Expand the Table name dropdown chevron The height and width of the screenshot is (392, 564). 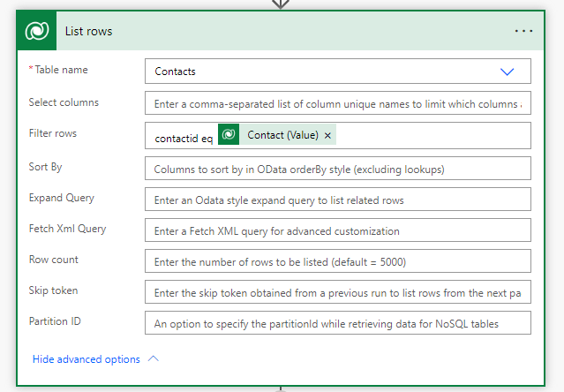(x=507, y=72)
